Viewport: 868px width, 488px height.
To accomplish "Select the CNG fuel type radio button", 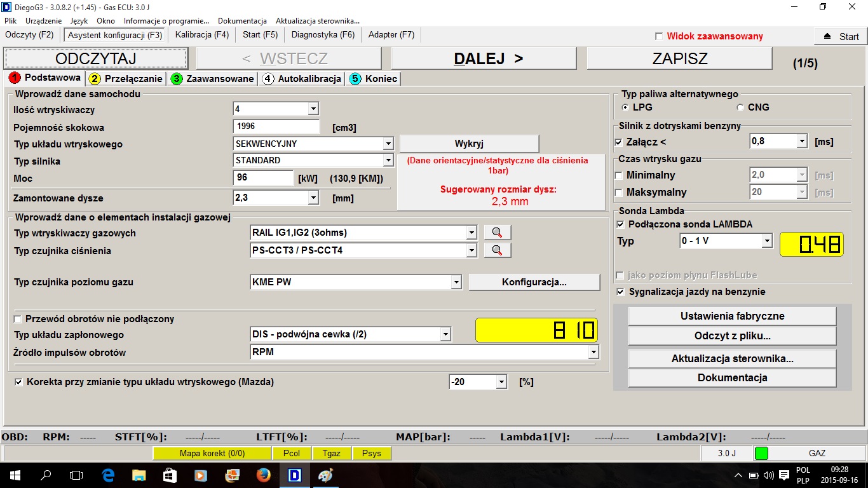I will pyautogui.click(x=740, y=107).
